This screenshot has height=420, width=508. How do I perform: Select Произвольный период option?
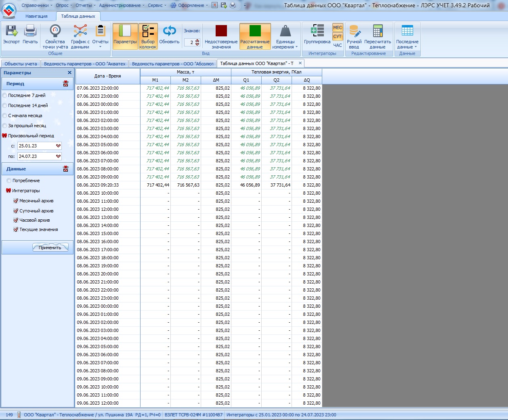(28, 136)
